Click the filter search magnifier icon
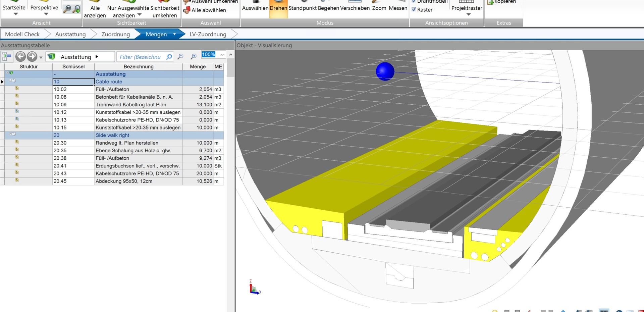The height and width of the screenshot is (312, 644). pyautogui.click(x=169, y=57)
